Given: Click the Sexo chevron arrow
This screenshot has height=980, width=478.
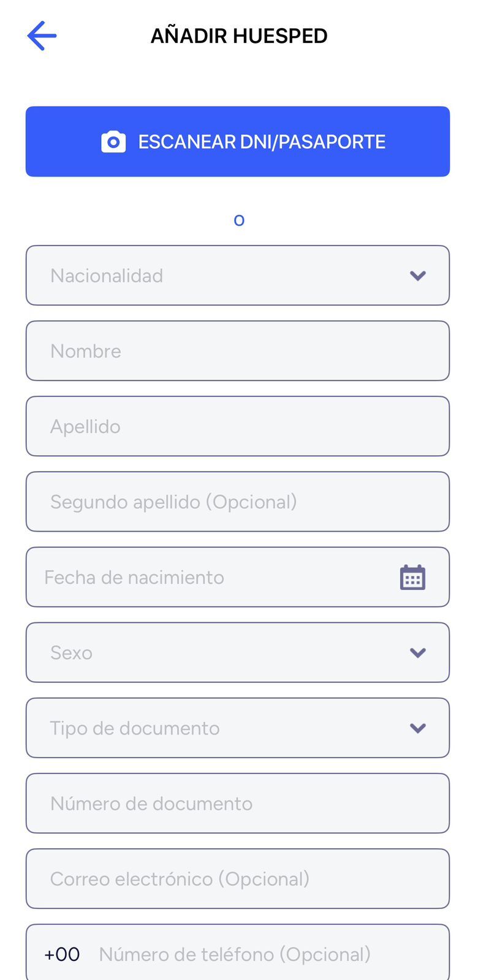Looking at the screenshot, I should click(x=418, y=653).
